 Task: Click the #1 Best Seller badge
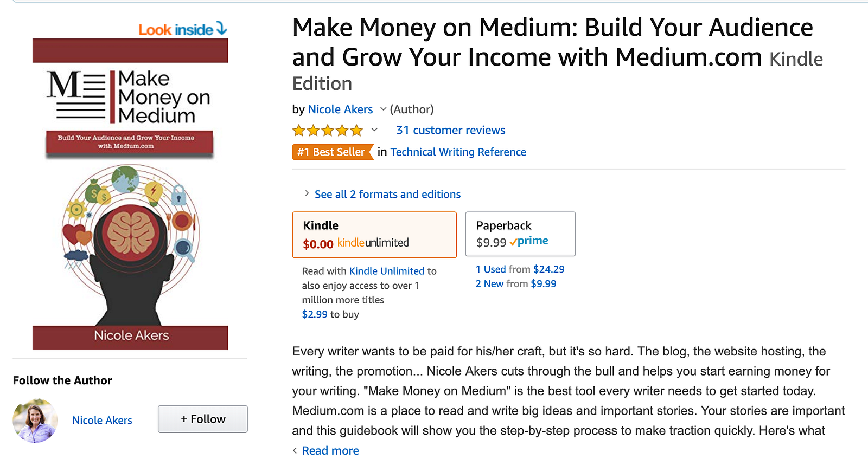point(331,152)
